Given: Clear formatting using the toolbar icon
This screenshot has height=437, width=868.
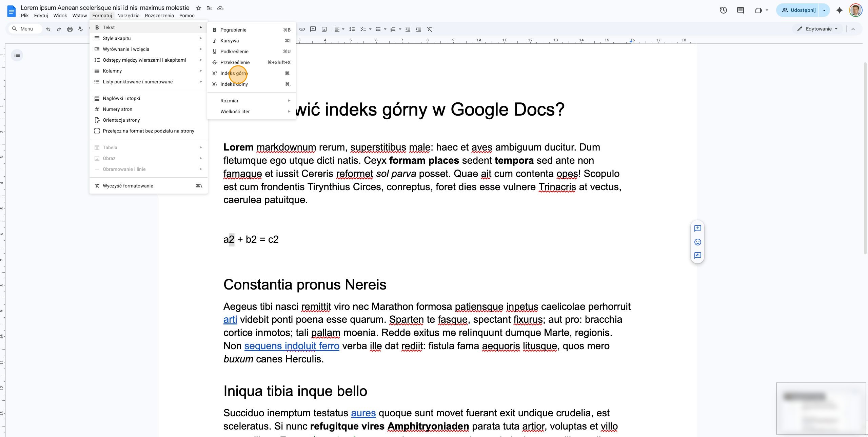Looking at the screenshot, I should point(430,29).
